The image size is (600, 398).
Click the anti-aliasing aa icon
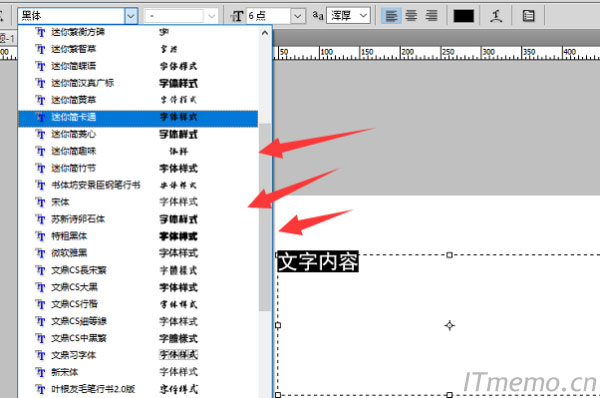(318, 16)
